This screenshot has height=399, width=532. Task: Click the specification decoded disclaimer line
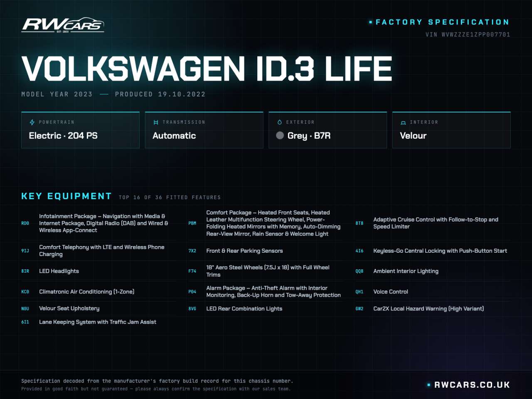tap(157, 381)
